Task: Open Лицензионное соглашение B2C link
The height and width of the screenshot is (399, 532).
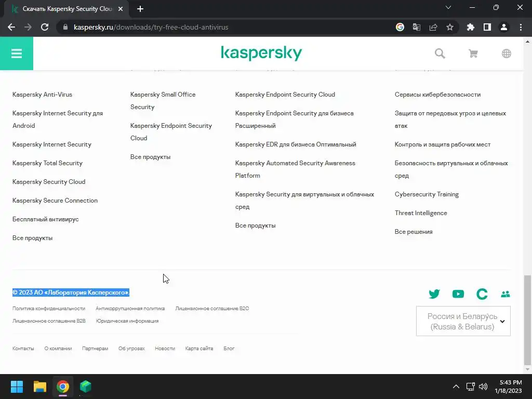Action: coord(212,309)
